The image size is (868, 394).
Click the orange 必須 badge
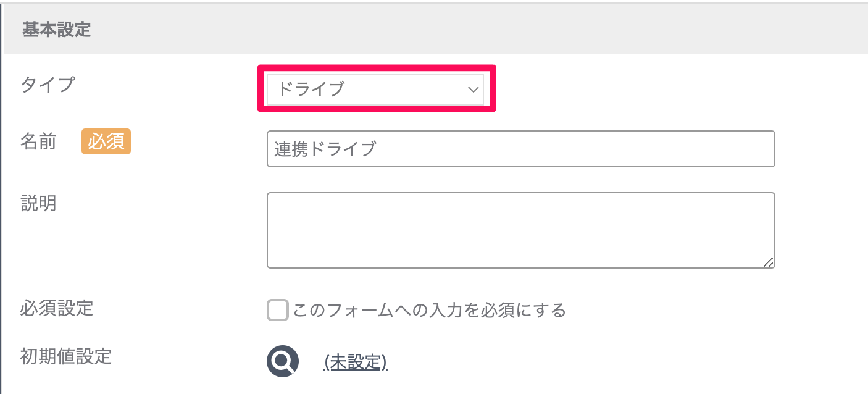click(x=106, y=142)
